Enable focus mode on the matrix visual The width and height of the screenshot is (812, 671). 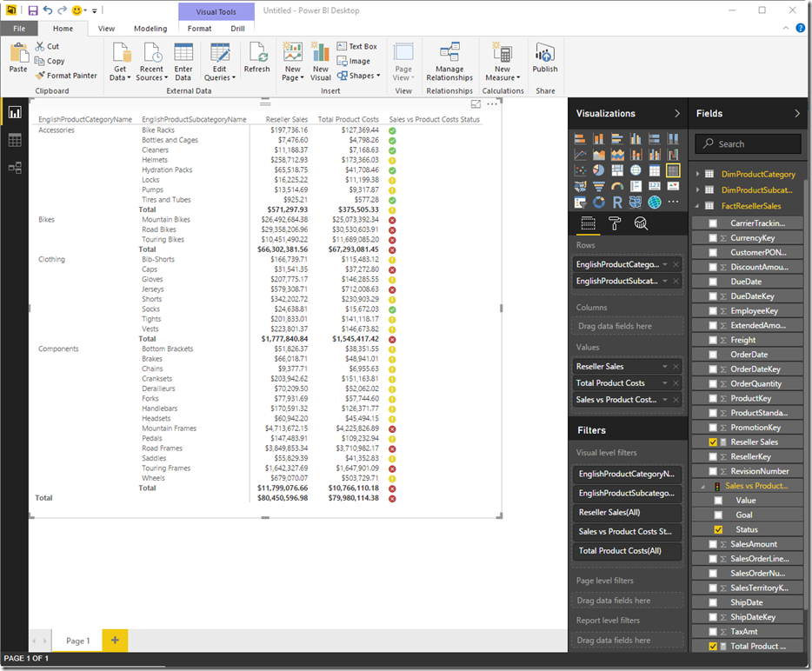pyautogui.click(x=476, y=104)
